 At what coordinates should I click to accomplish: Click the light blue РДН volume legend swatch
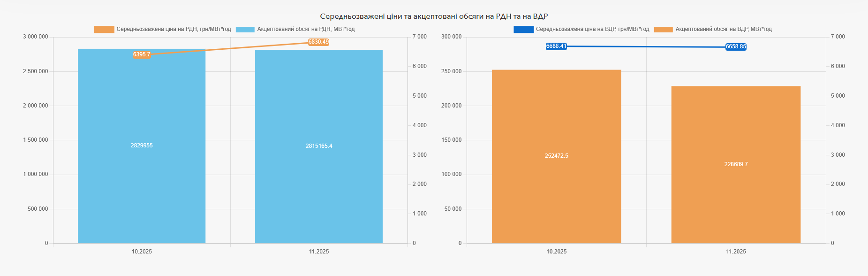tap(245, 30)
